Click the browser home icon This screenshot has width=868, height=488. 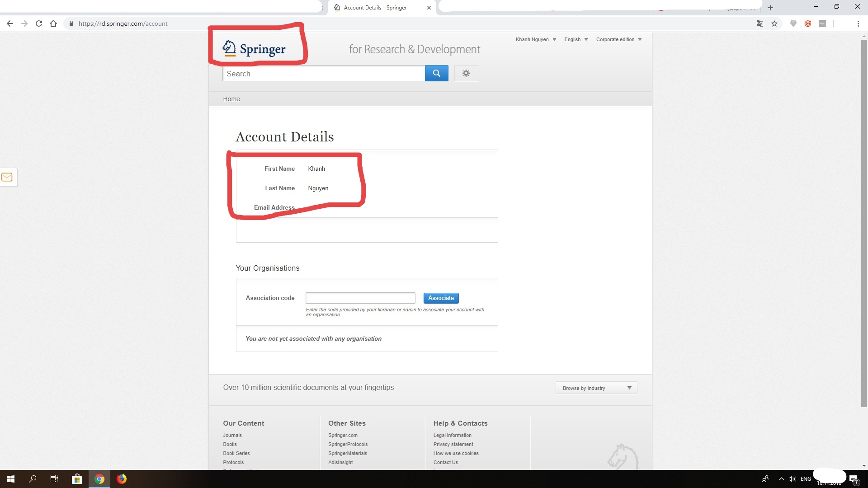[x=53, y=23]
